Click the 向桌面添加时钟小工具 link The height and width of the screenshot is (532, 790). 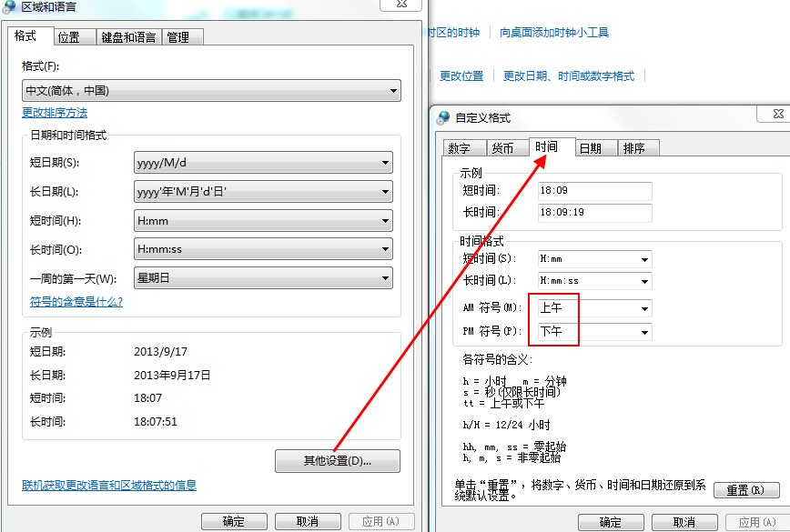pyautogui.click(x=554, y=33)
